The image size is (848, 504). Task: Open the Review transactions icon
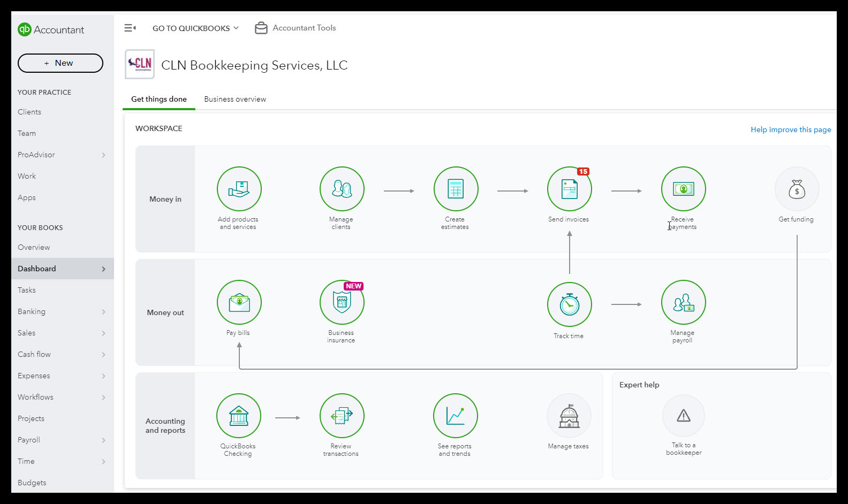click(x=342, y=416)
